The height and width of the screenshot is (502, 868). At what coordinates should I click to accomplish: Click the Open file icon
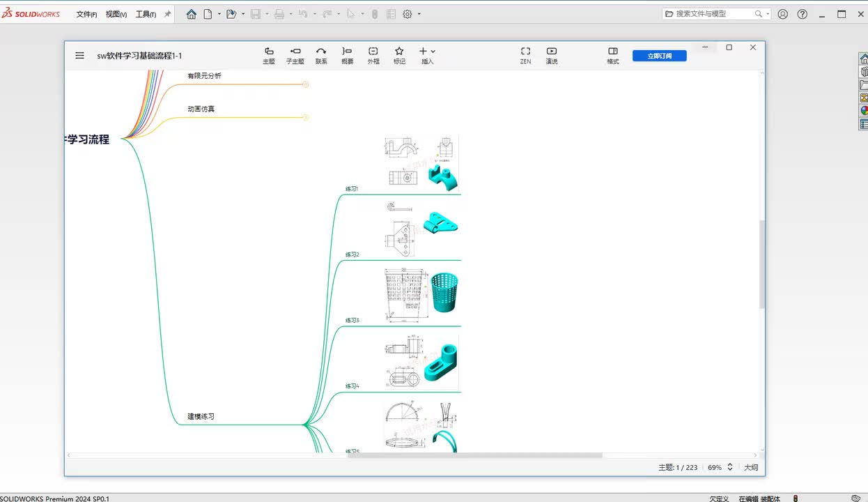(x=231, y=14)
